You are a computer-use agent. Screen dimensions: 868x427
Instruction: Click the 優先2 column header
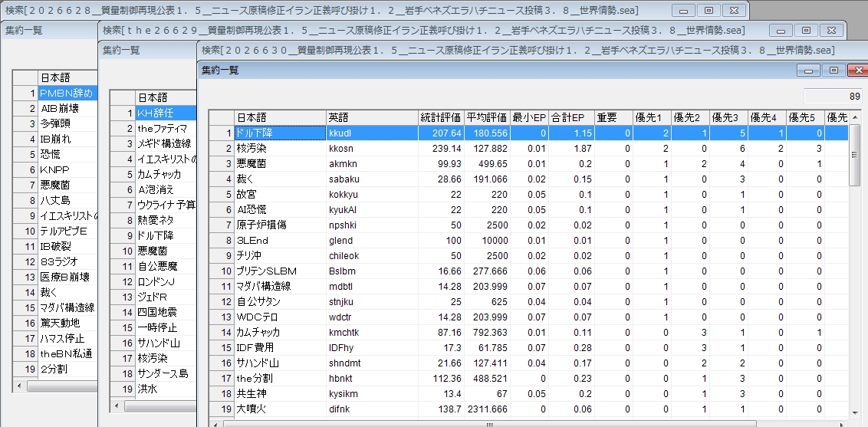tap(690, 118)
